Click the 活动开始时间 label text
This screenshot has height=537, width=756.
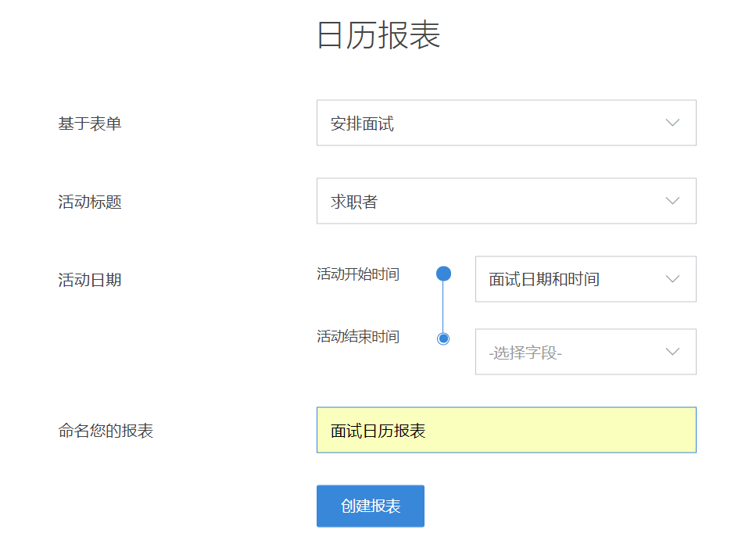[358, 274]
